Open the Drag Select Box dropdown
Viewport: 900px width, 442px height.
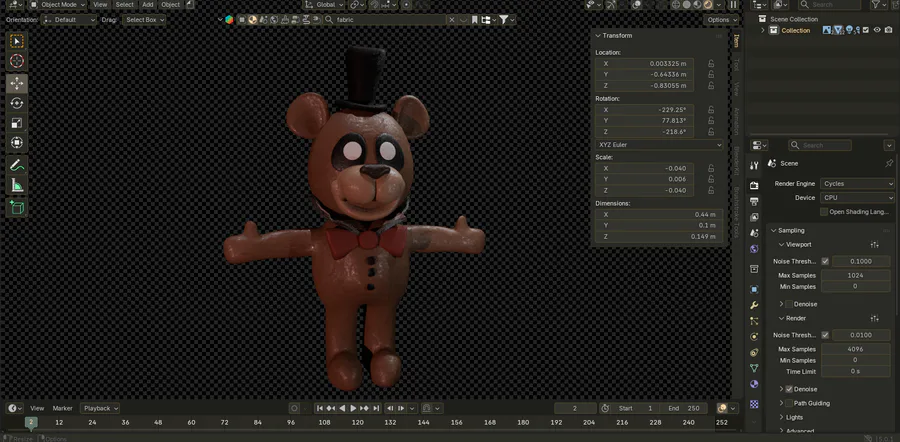(x=144, y=20)
